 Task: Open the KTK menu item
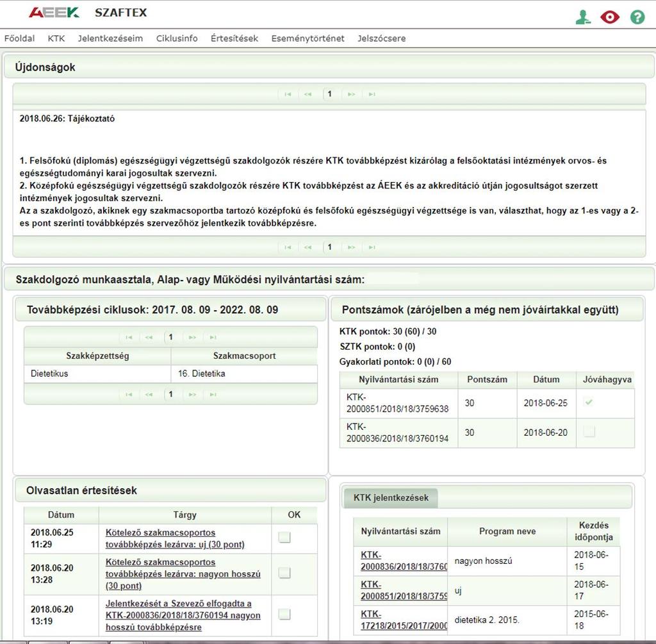(56, 38)
